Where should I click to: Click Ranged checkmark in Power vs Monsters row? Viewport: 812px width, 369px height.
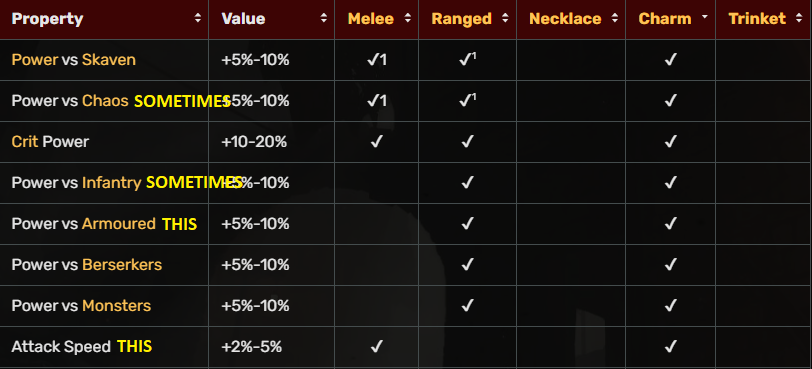click(467, 305)
